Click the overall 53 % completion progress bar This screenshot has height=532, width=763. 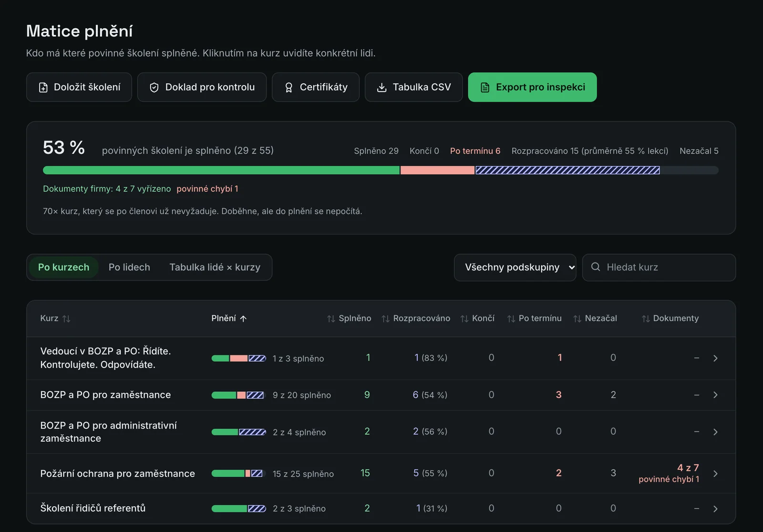coord(381,170)
